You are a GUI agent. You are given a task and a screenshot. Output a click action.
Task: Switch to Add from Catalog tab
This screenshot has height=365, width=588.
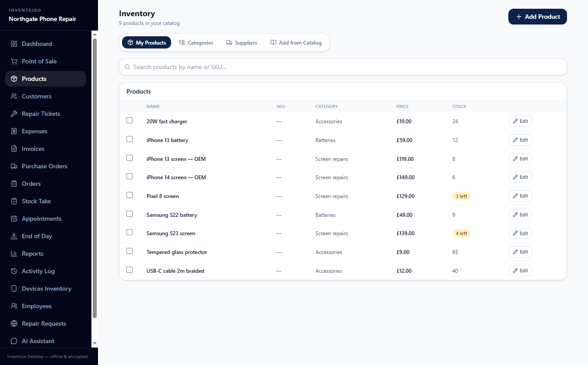tap(296, 43)
